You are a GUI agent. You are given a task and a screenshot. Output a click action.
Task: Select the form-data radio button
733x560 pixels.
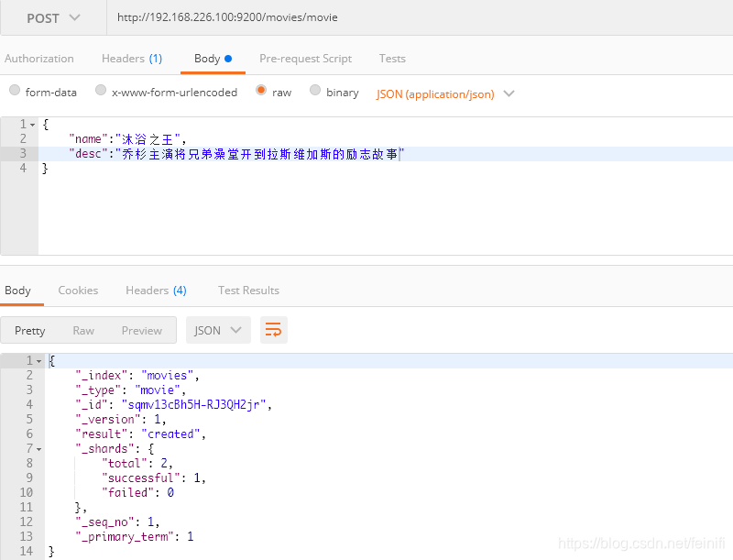click(x=15, y=90)
